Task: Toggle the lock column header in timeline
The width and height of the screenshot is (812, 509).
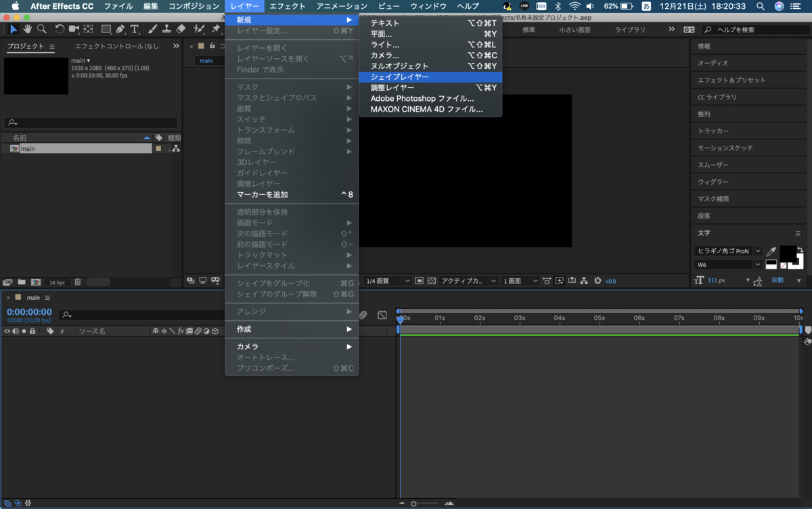Action: click(32, 331)
